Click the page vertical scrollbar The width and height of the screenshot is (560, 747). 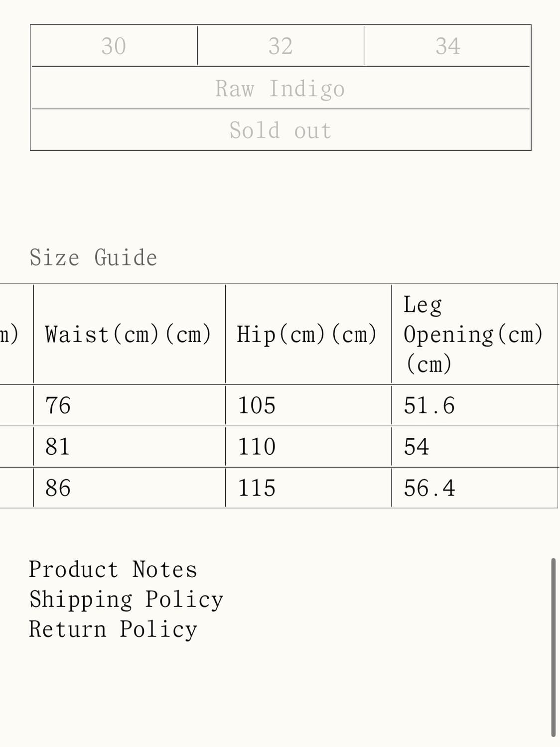[553, 647]
